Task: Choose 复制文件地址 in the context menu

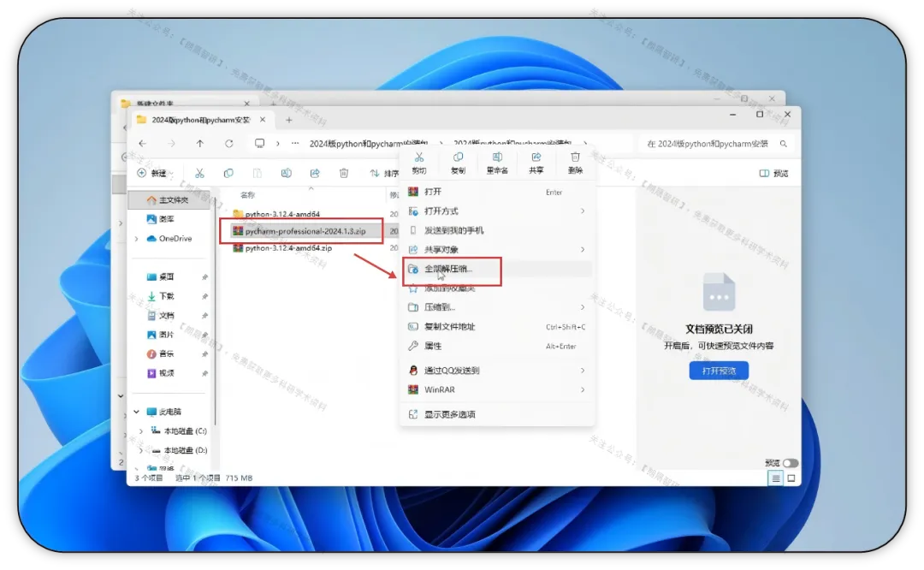Action: click(497, 327)
